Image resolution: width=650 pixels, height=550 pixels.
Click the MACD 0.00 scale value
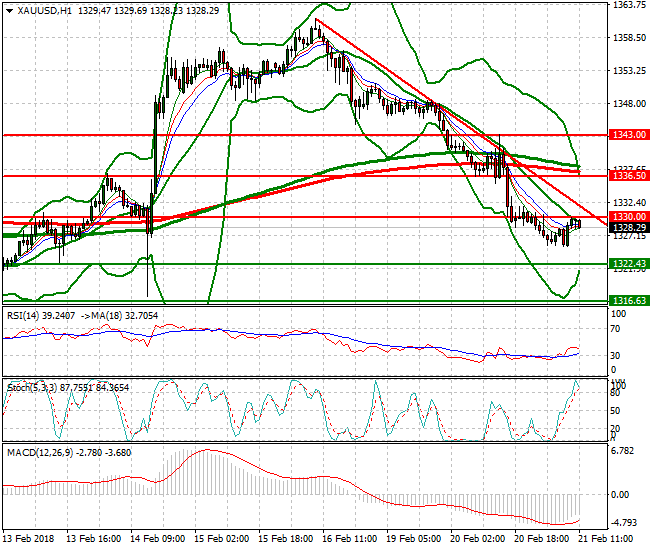620,494
